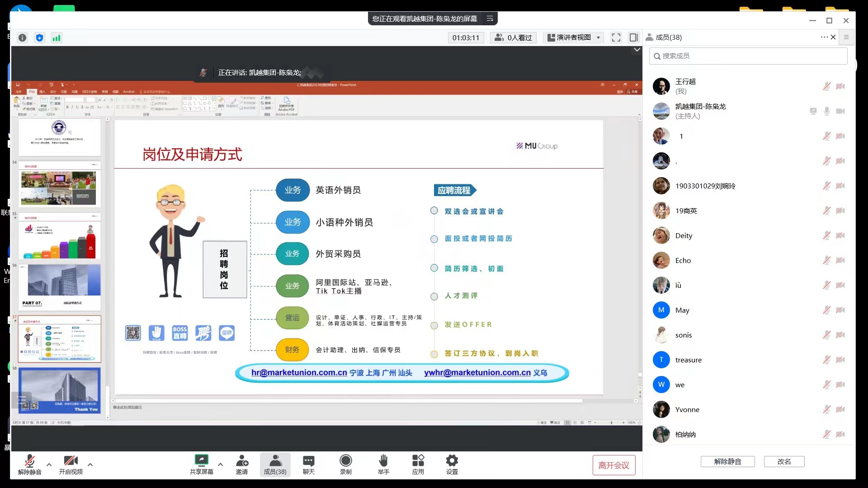Toggle the side panel layout icon

coord(633,38)
